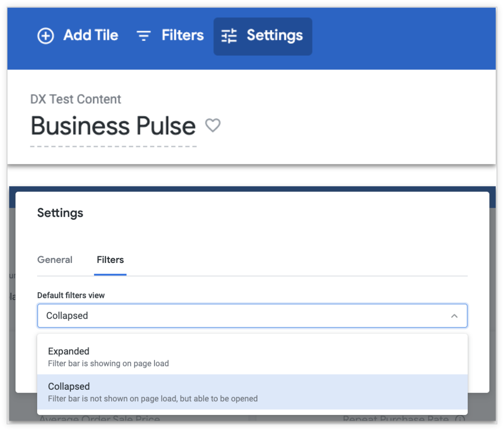Open the DX Test Content folder link

pos(76,99)
